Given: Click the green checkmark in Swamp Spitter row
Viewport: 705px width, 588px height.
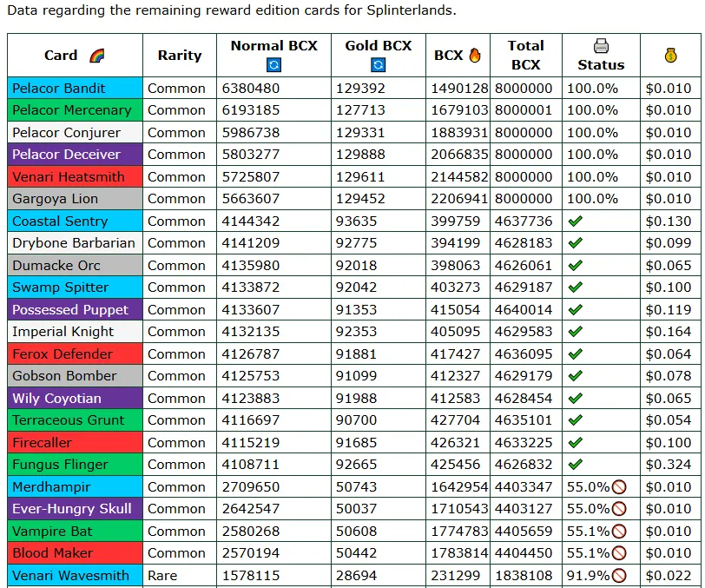Looking at the screenshot, I should [x=575, y=287].
